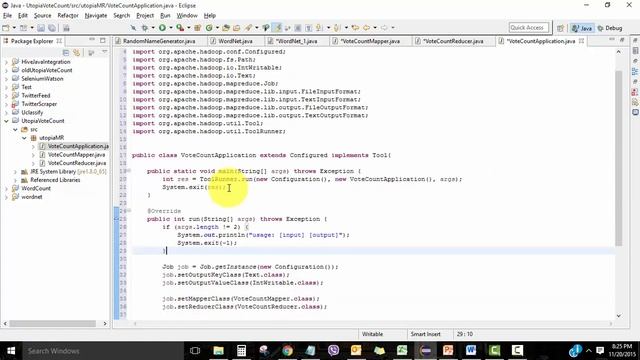Switch to the VoteCountMapper.java editor tab
Screen dimensions: 640x360
click(x=370, y=41)
